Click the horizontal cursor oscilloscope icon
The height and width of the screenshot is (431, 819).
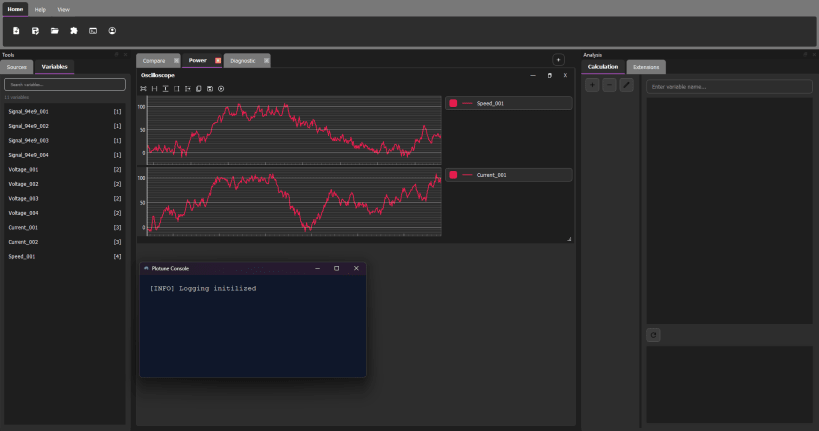click(155, 89)
